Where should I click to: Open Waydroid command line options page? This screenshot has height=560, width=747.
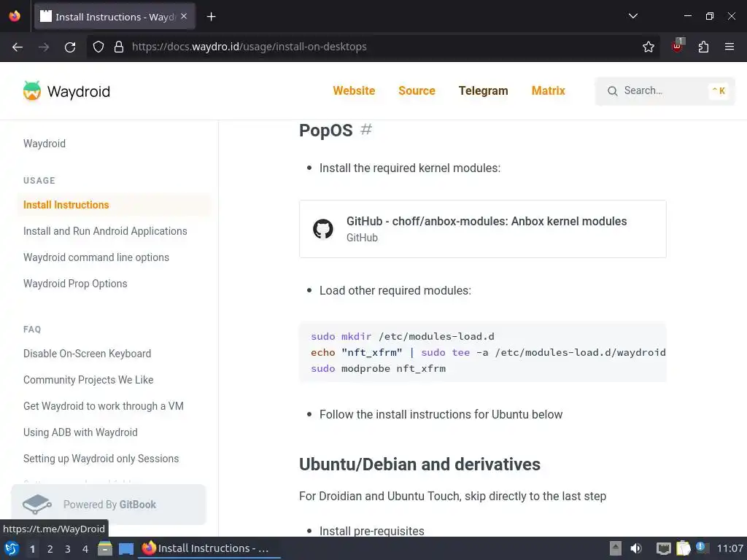coord(96,257)
